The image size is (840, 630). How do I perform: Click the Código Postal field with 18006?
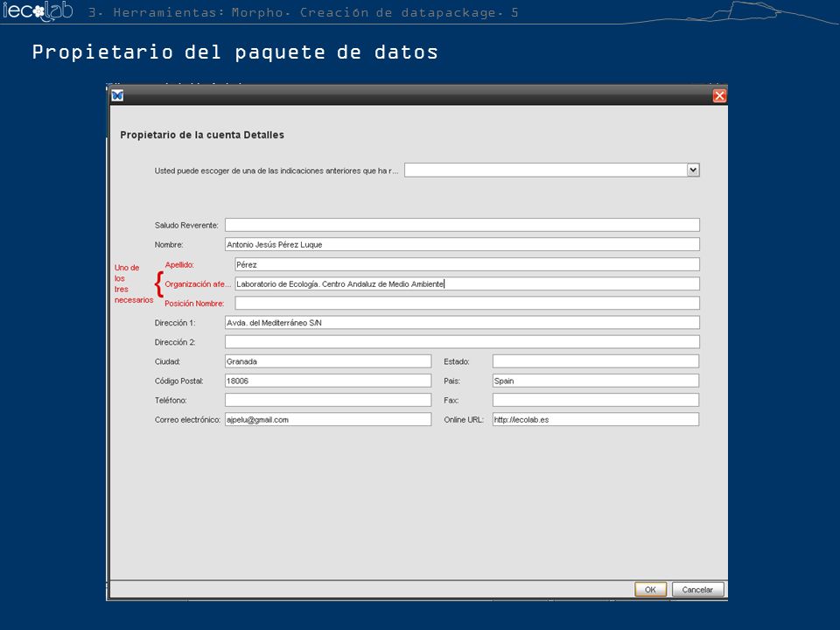pos(328,381)
